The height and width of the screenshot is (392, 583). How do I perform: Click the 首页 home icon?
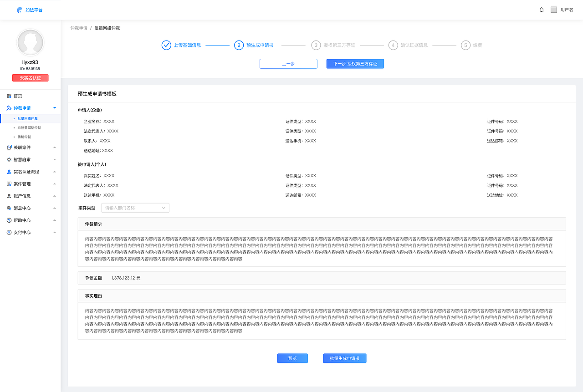coord(9,96)
